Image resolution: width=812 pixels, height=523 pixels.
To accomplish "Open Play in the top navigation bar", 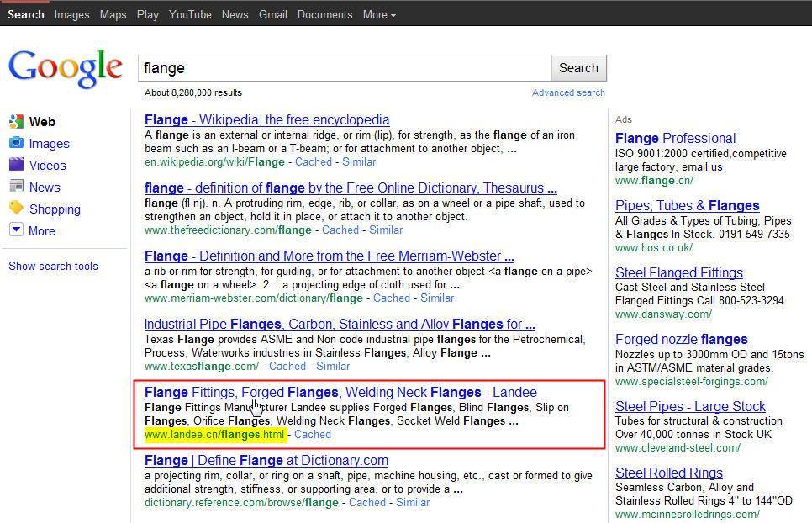I will pos(148,14).
